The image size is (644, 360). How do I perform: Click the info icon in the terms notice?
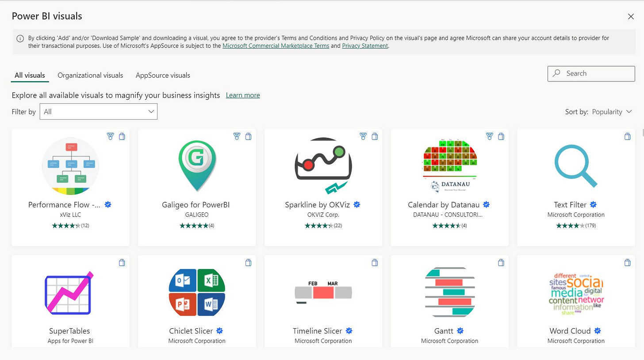[x=20, y=38]
